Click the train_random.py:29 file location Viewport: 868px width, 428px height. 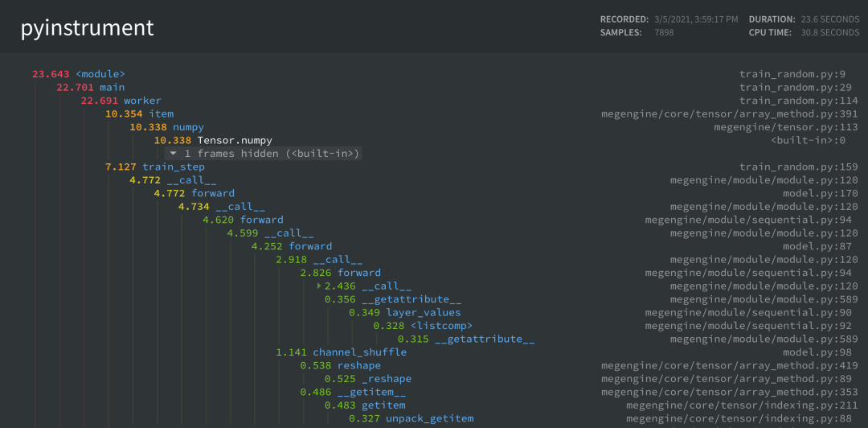pyautogui.click(x=796, y=88)
